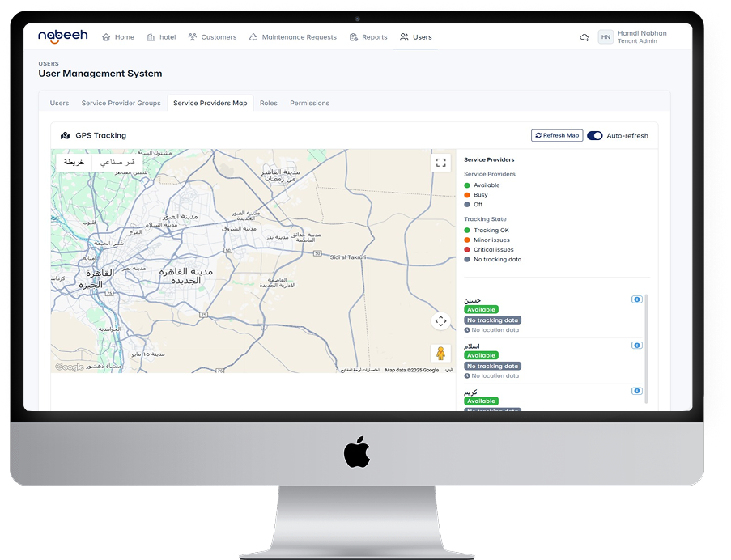Select the خريطة map view option
This screenshot has height=560, width=731.
[x=74, y=162]
